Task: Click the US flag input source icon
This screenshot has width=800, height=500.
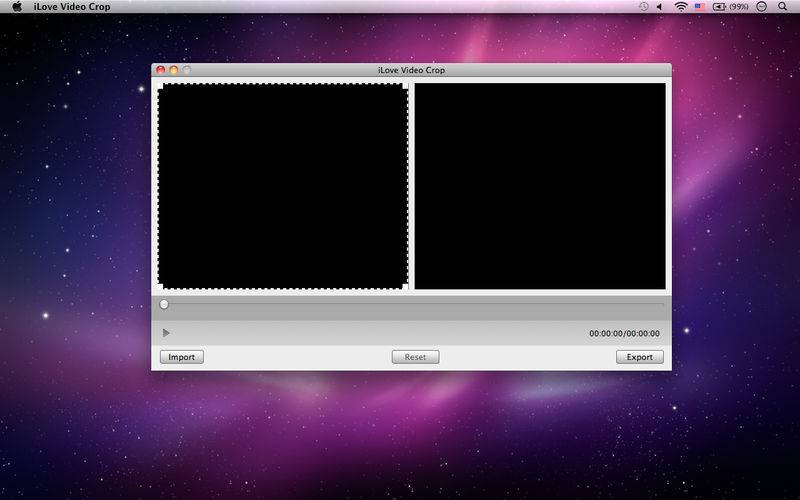Action: pyautogui.click(x=699, y=7)
